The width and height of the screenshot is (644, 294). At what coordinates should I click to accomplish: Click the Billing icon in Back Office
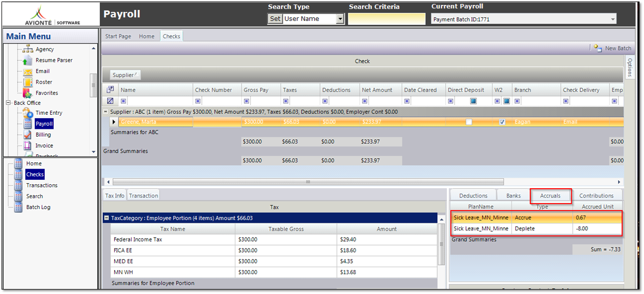(x=28, y=135)
